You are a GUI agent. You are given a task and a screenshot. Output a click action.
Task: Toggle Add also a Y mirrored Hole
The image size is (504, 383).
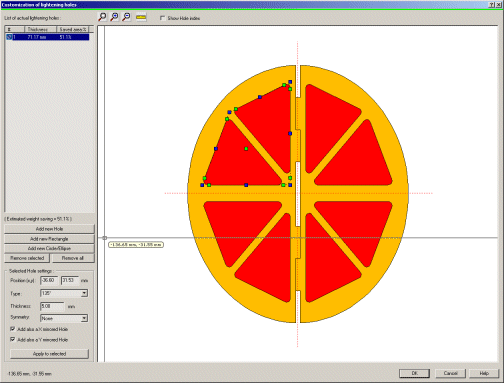pyautogui.click(x=13, y=339)
